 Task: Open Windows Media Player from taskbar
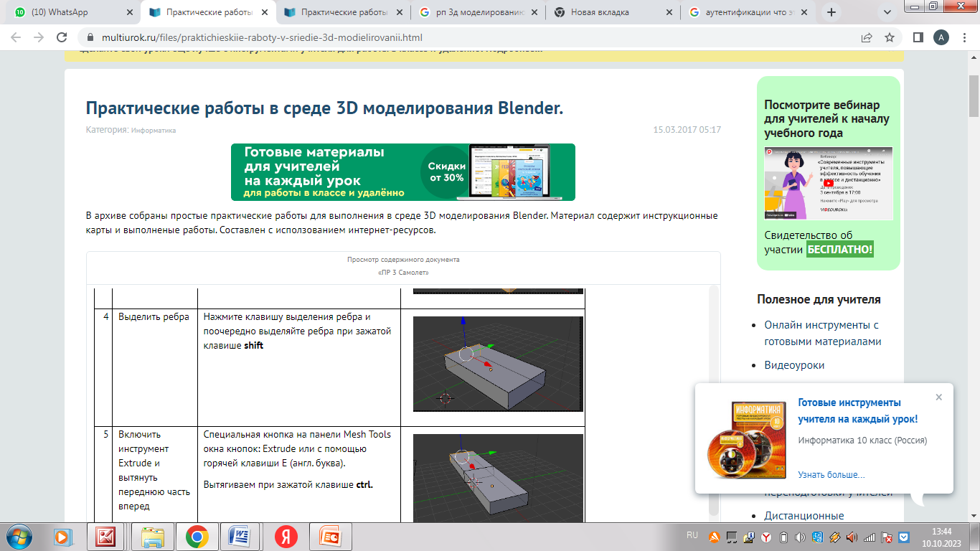click(62, 536)
